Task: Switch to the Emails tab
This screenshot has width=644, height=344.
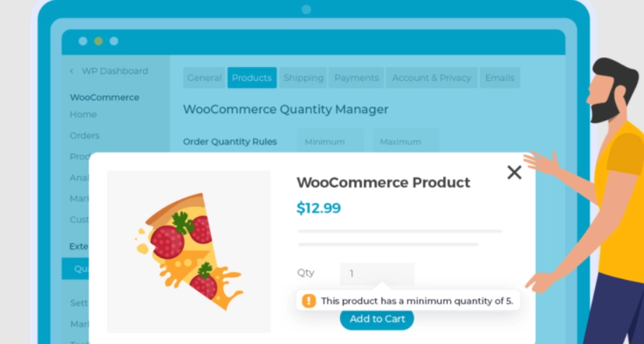Action: [499, 78]
